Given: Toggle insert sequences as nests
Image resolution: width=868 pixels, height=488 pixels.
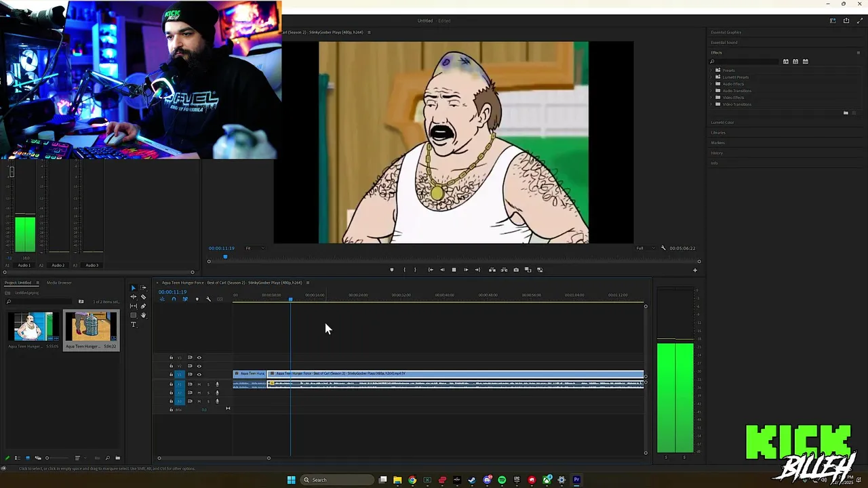Looking at the screenshot, I should pos(162,299).
